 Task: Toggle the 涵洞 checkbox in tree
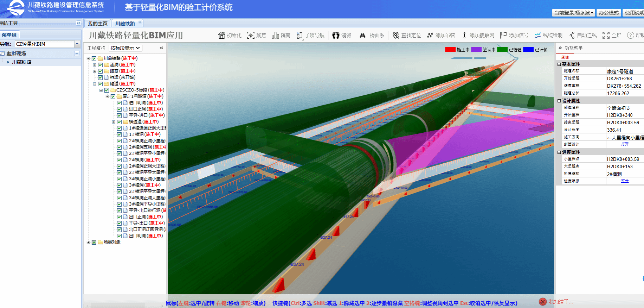[x=101, y=65]
